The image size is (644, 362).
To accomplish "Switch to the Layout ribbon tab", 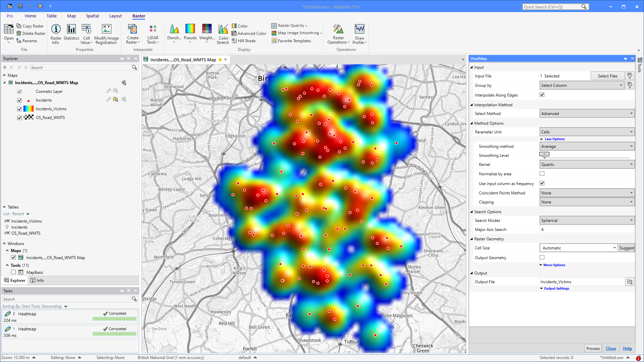I will (115, 16).
